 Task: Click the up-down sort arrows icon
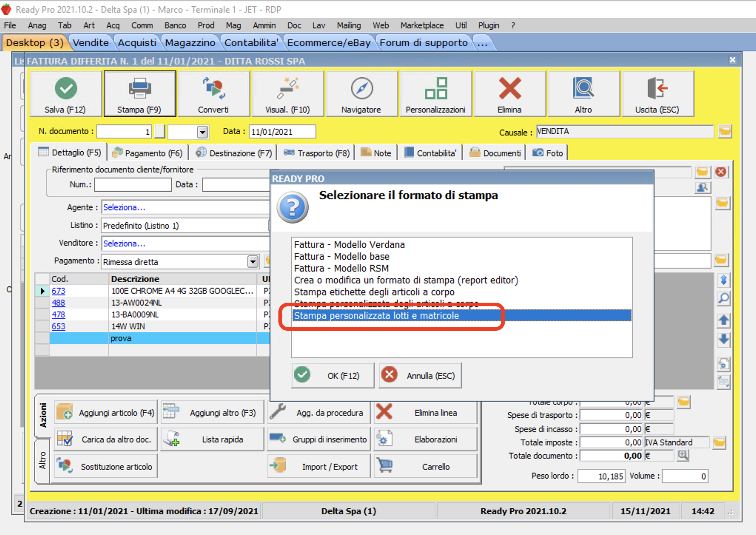click(x=723, y=280)
